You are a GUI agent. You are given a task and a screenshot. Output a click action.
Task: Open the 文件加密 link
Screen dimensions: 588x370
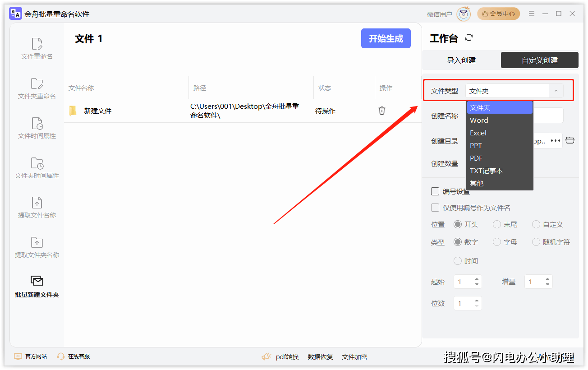pyautogui.click(x=354, y=357)
